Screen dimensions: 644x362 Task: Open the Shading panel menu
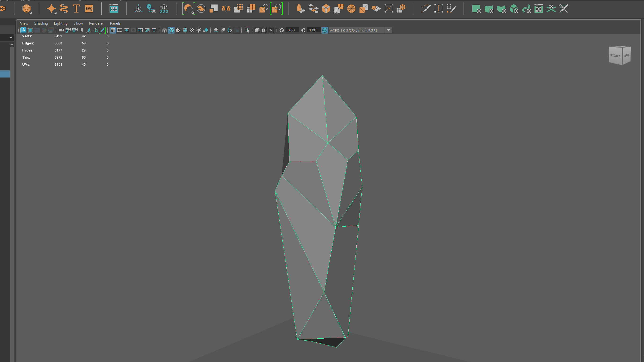(x=41, y=23)
